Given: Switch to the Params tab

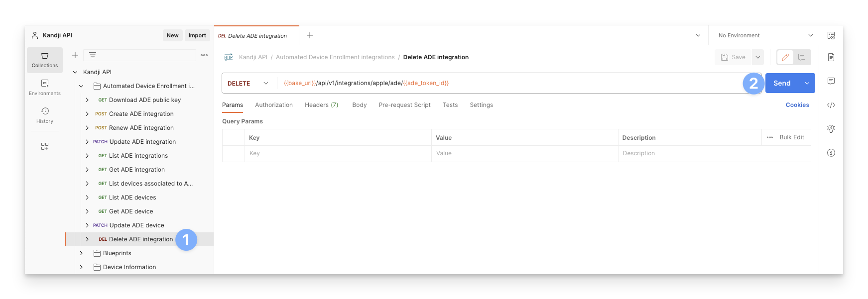Looking at the screenshot, I should tap(233, 105).
